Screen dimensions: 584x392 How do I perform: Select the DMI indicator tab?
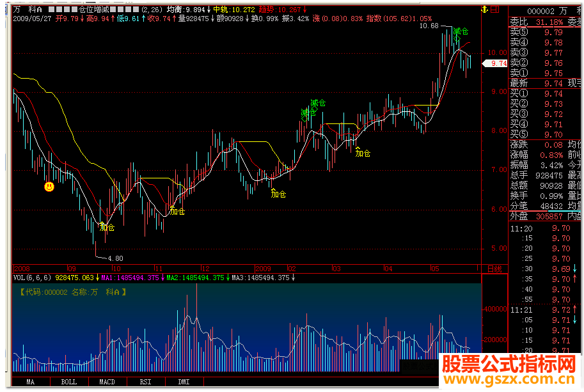coord(184,382)
